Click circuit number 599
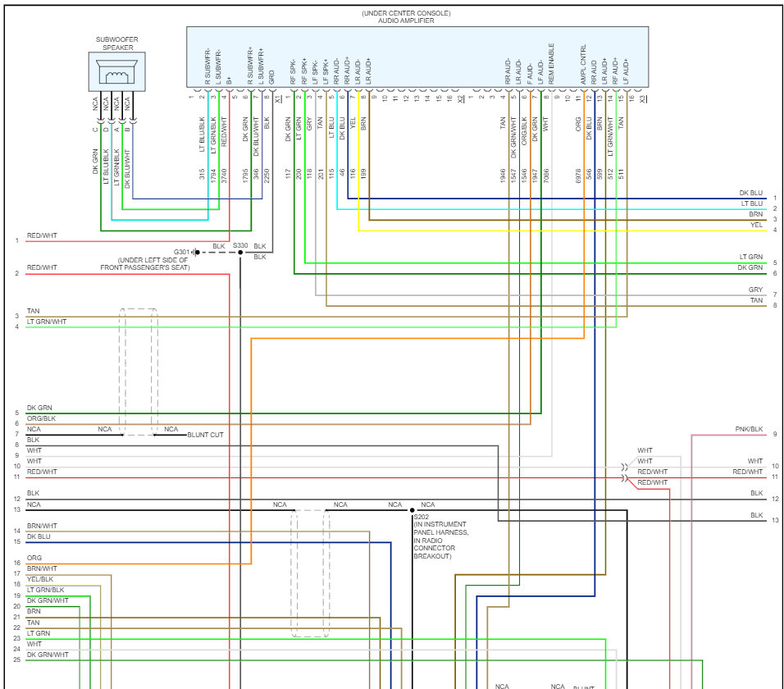 click(x=599, y=174)
